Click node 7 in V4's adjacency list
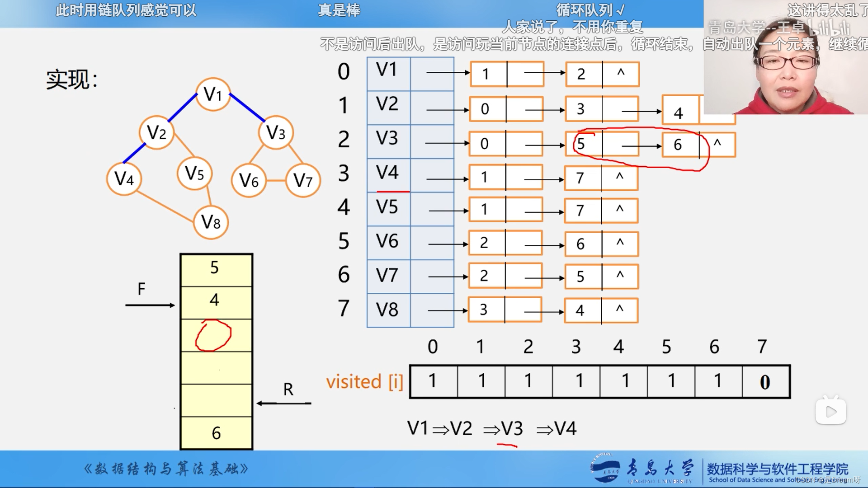Screen dimensions: 868x488 coord(601,178)
